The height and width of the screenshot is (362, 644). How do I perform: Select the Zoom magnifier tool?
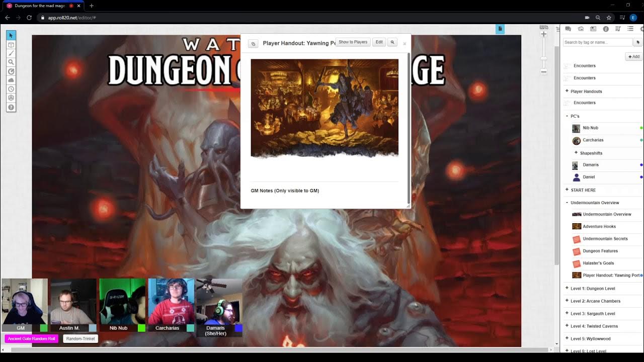(11, 62)
